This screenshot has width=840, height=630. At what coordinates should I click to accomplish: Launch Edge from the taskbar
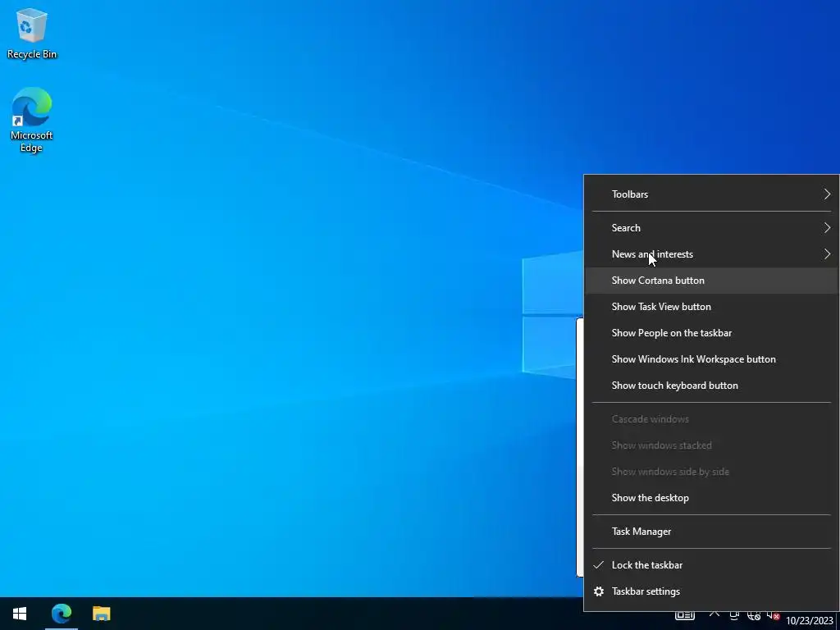pyautogui.click(x=61, y=614)
